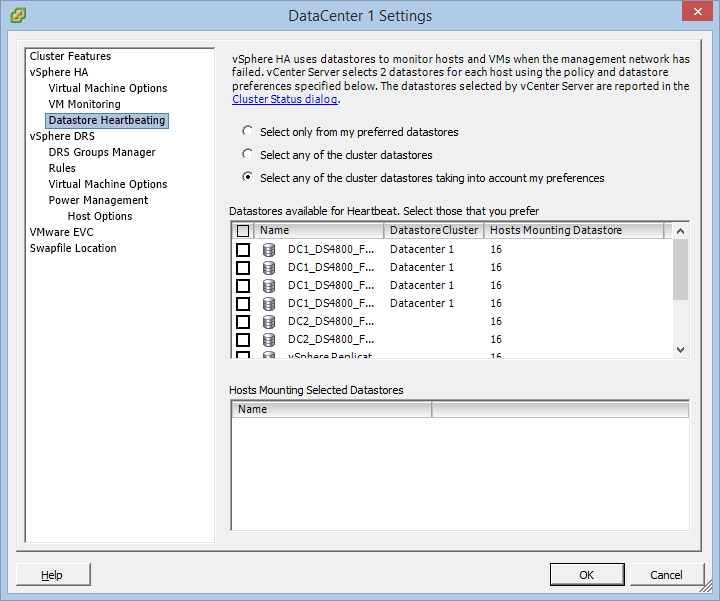The image size is (720, 601).
Task: Click datastore icon in first DC2_DS4800 row
Action: point(269,321)
